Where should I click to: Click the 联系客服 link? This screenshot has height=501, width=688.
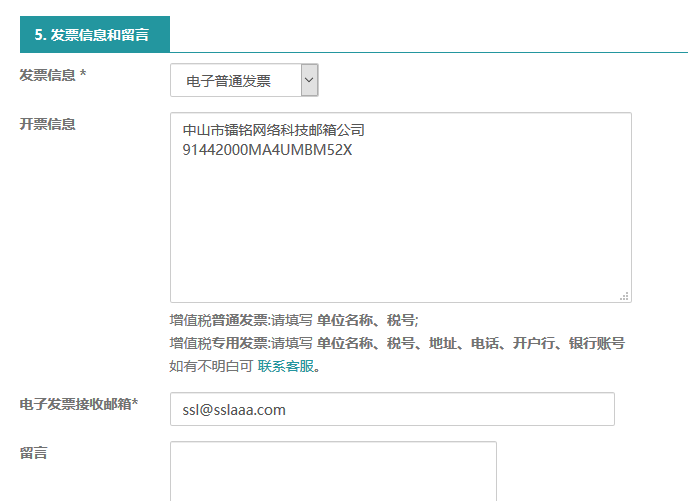click(286, 366)
